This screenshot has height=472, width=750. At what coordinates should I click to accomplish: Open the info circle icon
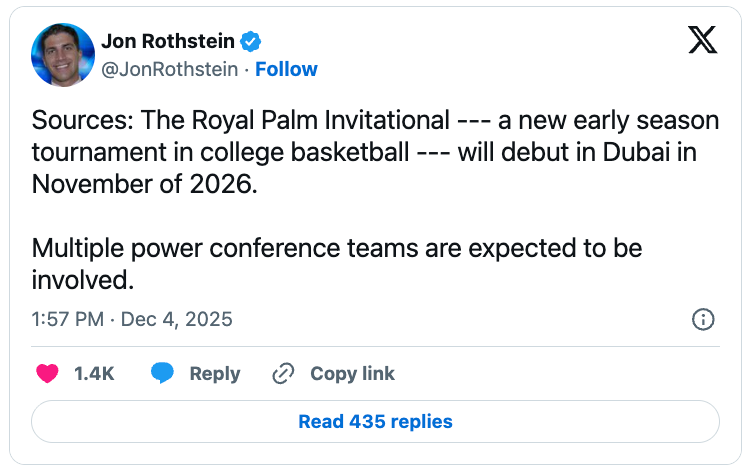coord(703,320)
